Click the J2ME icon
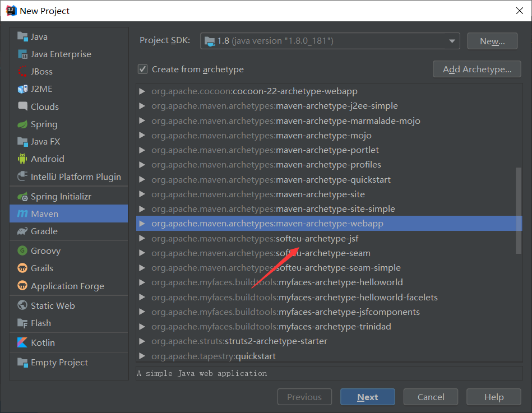Image resolution: width=532 pixels, height=413 pixels. tap(22, 89)
